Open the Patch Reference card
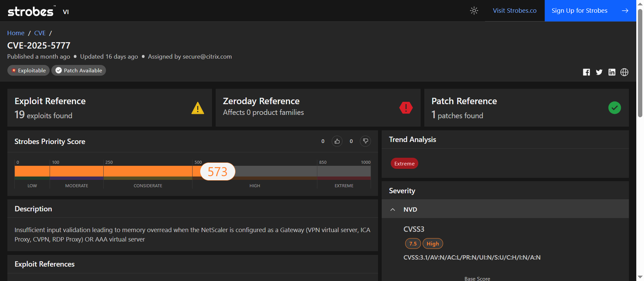Screen dimensions: 644x281 coord(527,108)
